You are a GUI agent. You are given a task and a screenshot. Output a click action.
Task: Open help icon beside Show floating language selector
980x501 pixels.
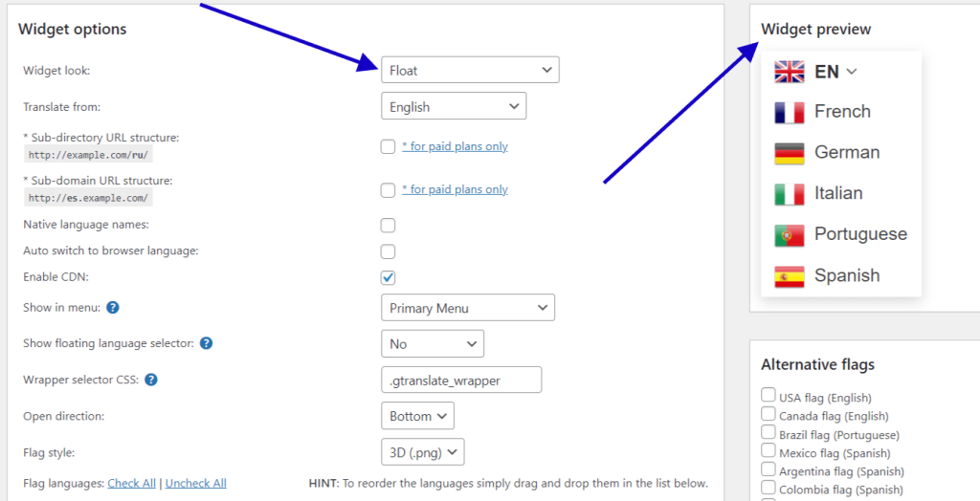(207, 343)
